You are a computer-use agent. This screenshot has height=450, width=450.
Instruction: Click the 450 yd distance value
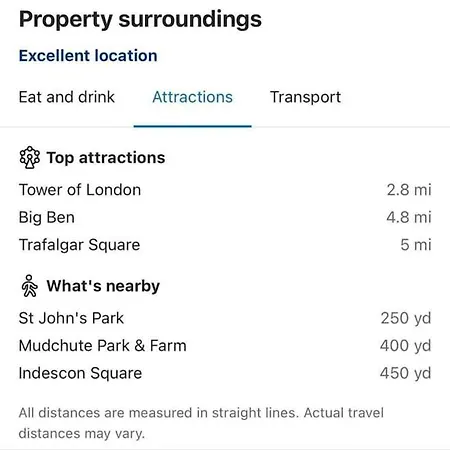[x=406, y=373]
